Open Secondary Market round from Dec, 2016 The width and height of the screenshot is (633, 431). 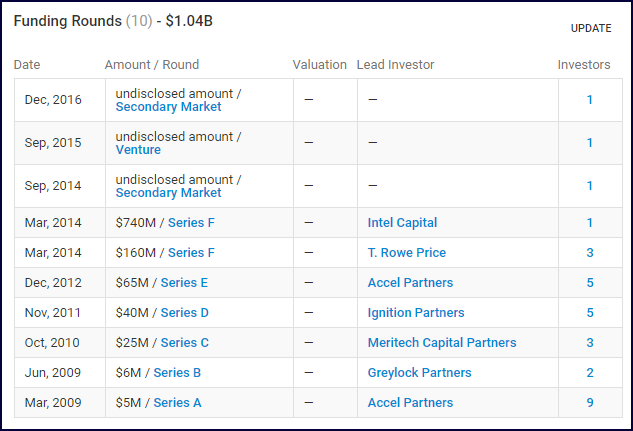pos(168,107)
